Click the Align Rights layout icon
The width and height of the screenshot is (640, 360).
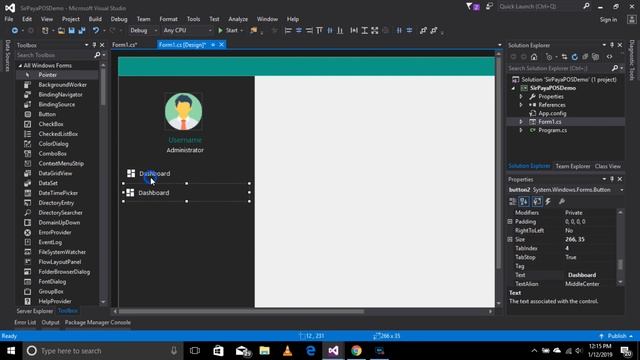309,31
